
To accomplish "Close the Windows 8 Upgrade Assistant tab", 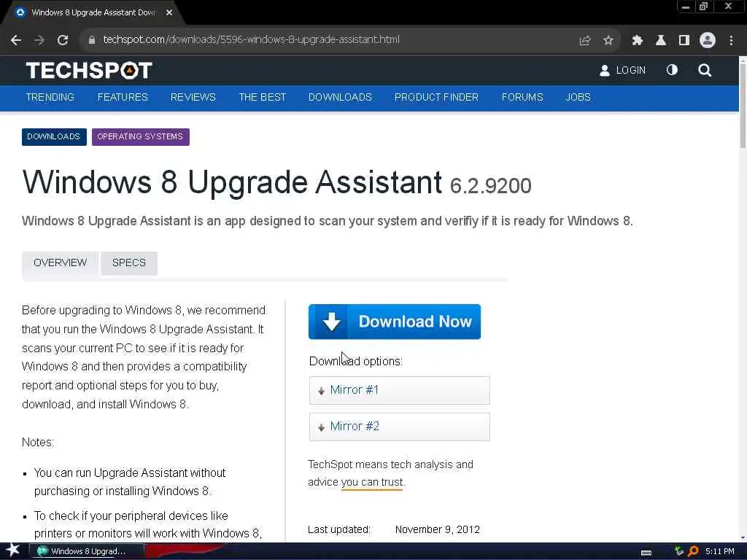I will 169,13.
